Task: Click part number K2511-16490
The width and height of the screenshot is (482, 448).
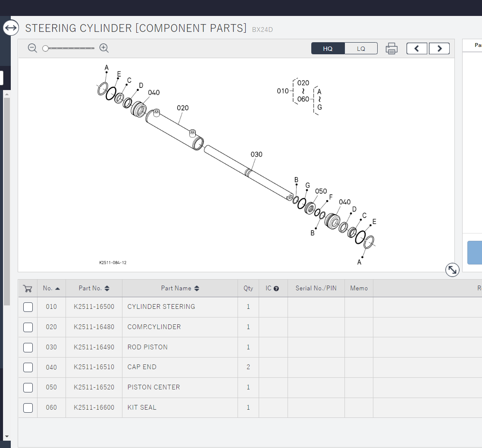Action: [x=94, y=347]
